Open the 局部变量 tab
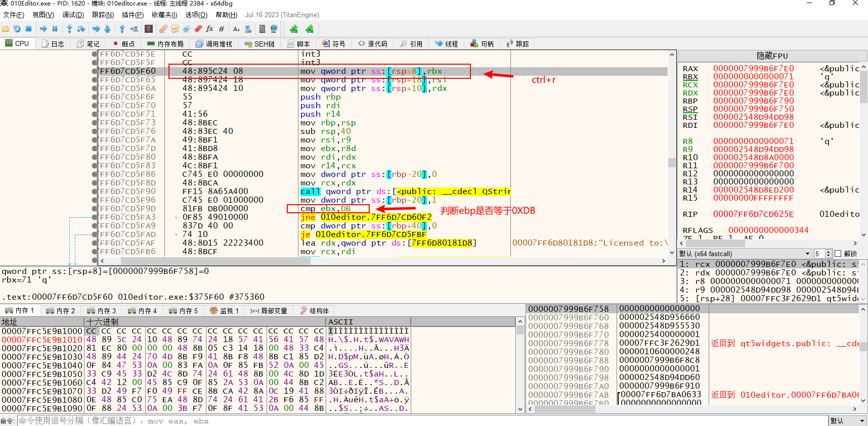Image resolution: width=868 pixels, height=426 pixels. (269, 311)
